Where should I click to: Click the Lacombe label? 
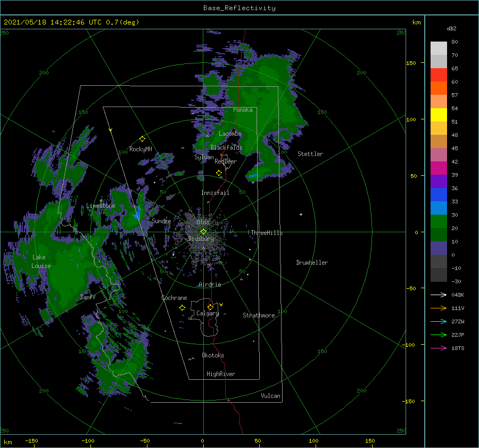(230, 134)
